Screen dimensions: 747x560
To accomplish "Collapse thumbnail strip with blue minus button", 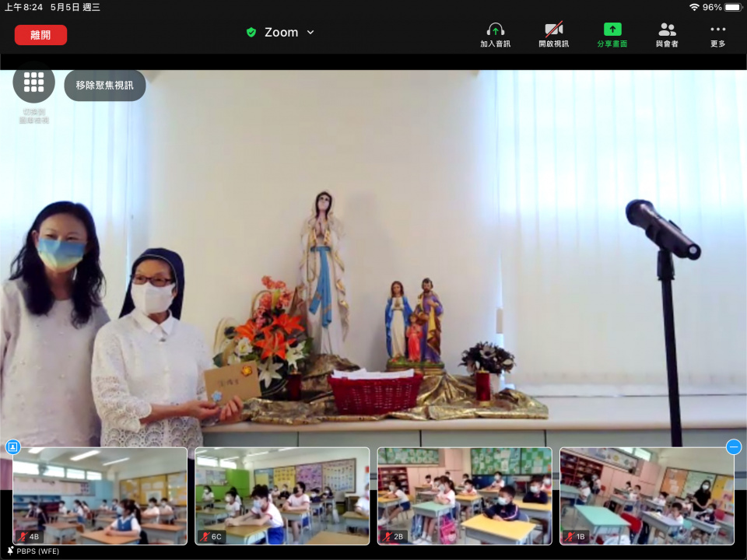I will (733, 446).
